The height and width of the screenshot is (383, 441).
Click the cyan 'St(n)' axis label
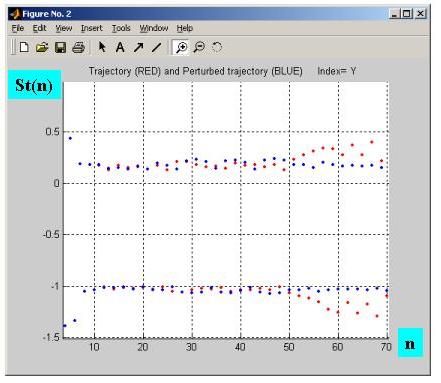(x=34, y=85)
